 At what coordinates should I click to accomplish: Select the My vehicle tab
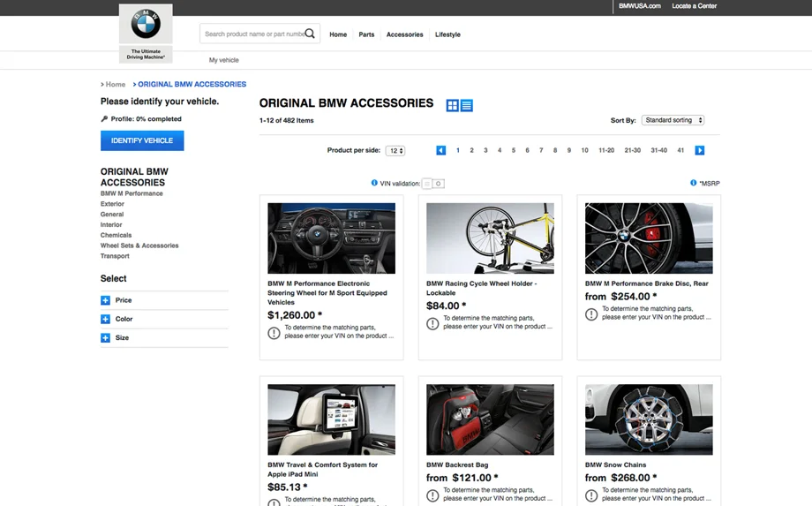click(223, 60)
